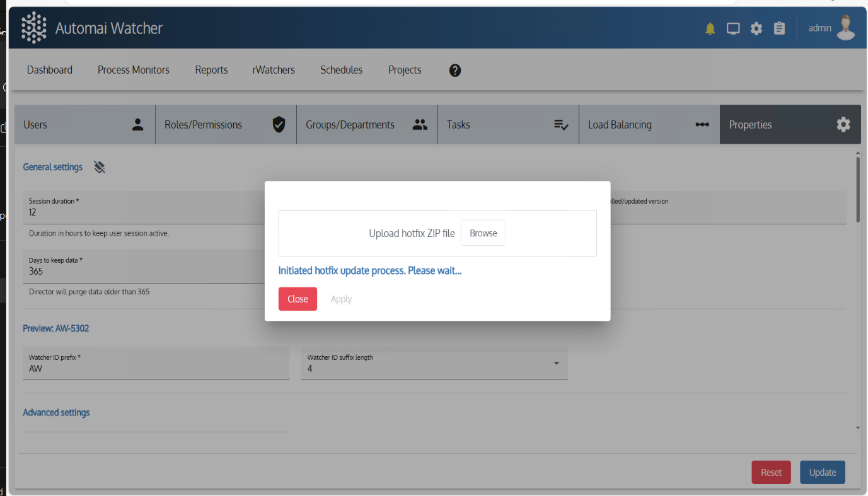Screen dimensions: 868x496
Task: Switch to the Users tab
Action: (84, 125)
